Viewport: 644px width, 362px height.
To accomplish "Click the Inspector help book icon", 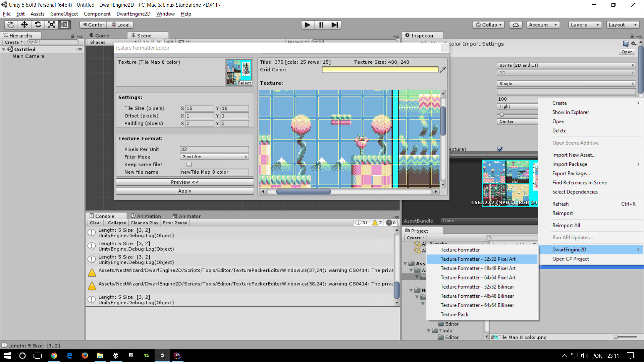I will pos(626,44).
